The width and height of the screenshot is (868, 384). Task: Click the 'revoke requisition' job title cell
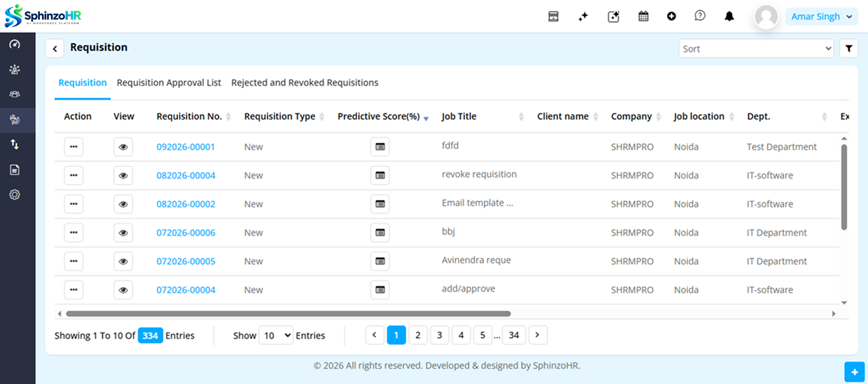point(479,174)
